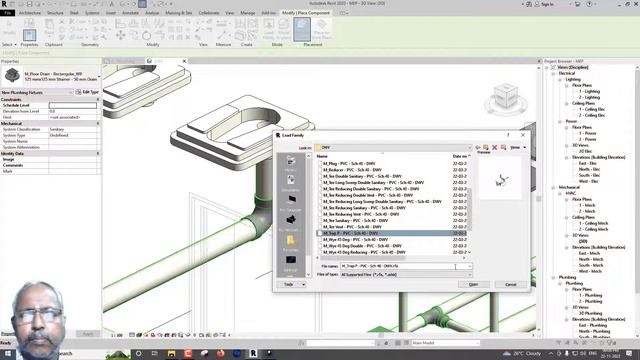
Task: Click the Windows Start button
Action: click(x=7, y=353)
